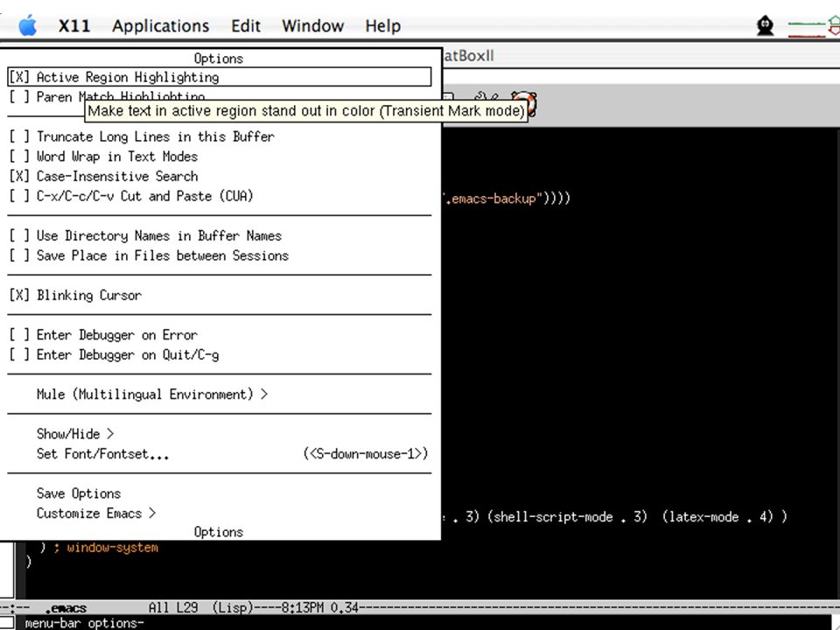Image resolution: width=840 pixels, height=630 pixels.
Task: Click the "; window-system" comment
Action: [x=106, y=548]
